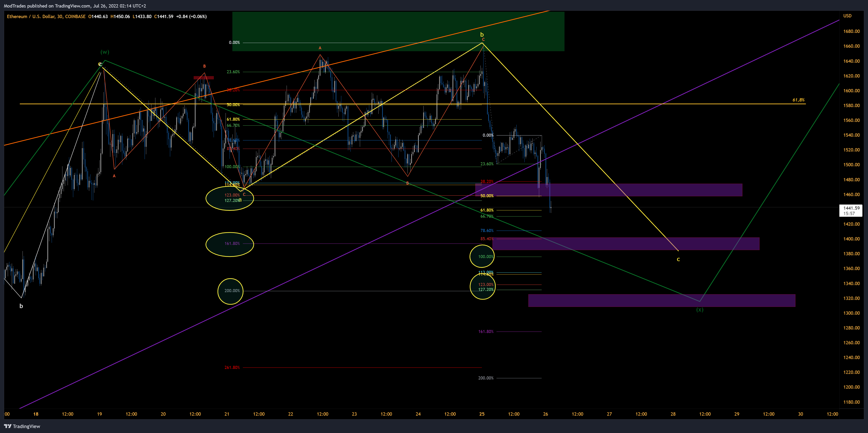
Task: Click the current price tag 1441.59 on the axis
Action: tap(852, 208)
